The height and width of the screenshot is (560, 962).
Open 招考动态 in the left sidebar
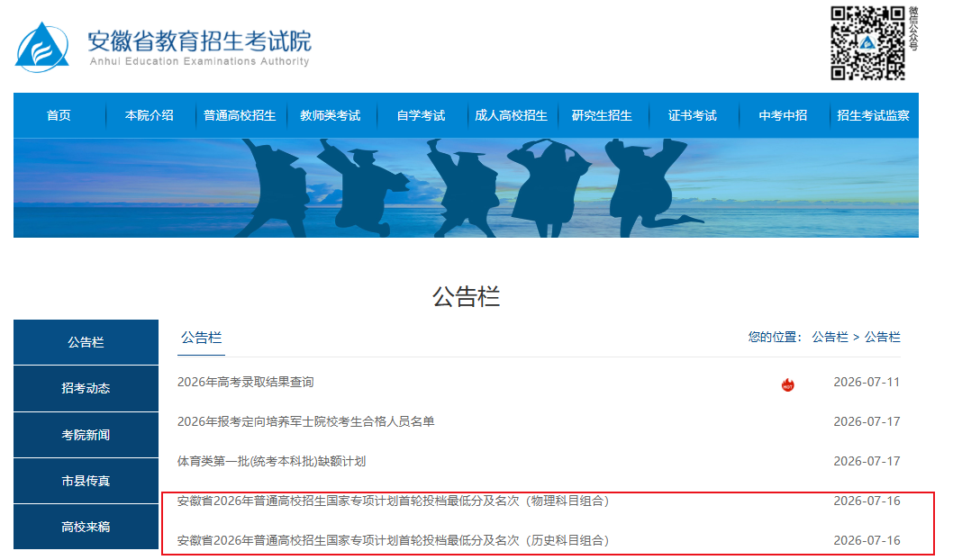coord(86,388)
